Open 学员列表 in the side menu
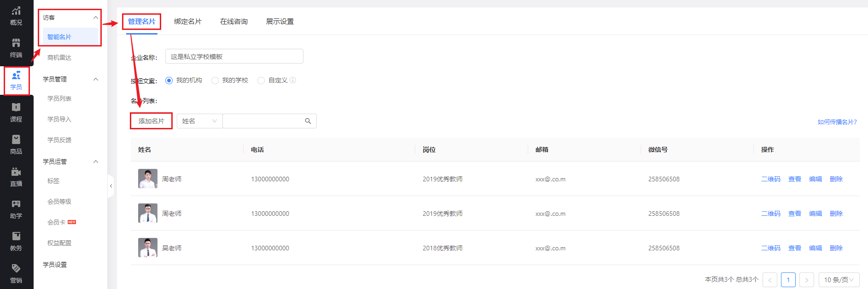This screenshot has width=868, height=289. pyautogui.click(x=59, y=98)
